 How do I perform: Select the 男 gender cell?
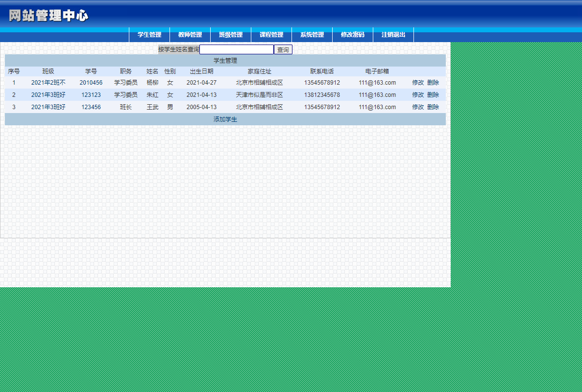(x=170, y=107)
